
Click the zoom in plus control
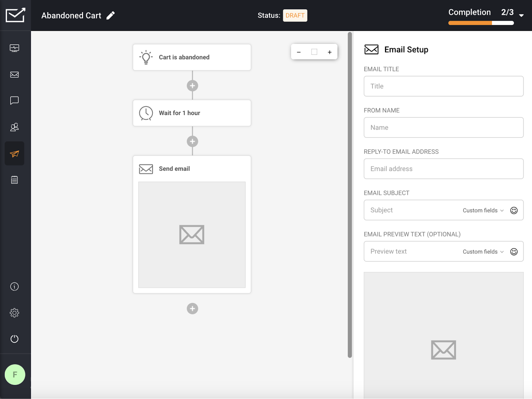coord(330,52)
